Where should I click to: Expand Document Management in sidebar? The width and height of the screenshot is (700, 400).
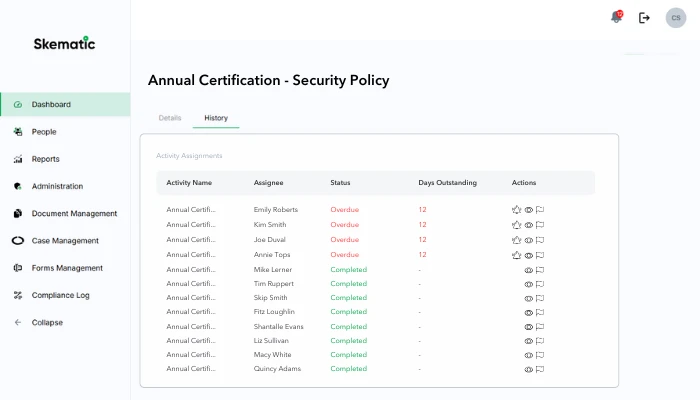(x=73, y=213)
